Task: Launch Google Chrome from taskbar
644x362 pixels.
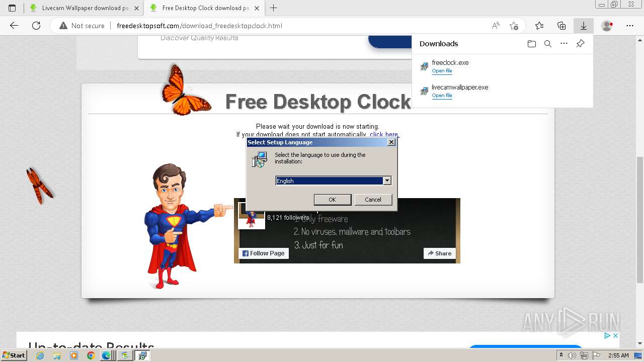Action: coord(91,355)
